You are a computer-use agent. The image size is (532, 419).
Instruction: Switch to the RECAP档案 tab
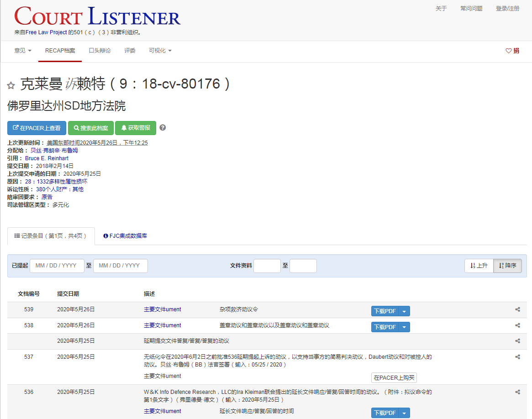click(60, 51)
